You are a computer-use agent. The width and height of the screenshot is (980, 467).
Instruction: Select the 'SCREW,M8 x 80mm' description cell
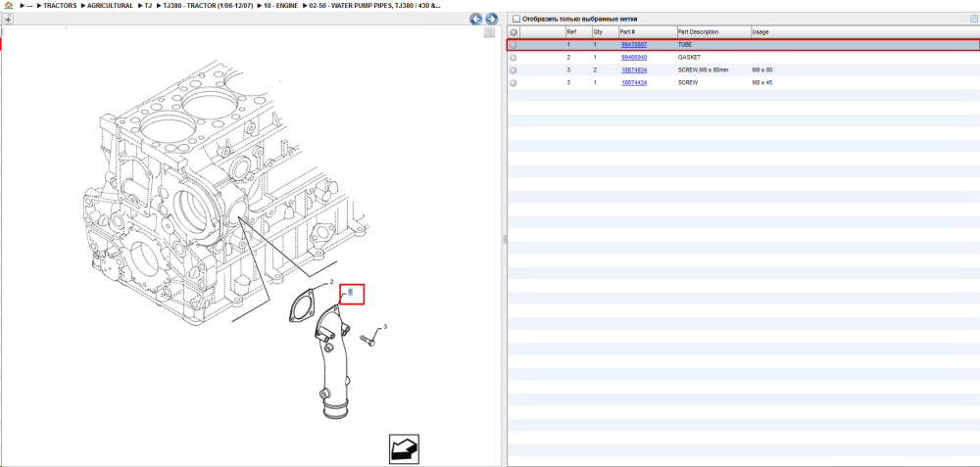click(x=703, y=70)
